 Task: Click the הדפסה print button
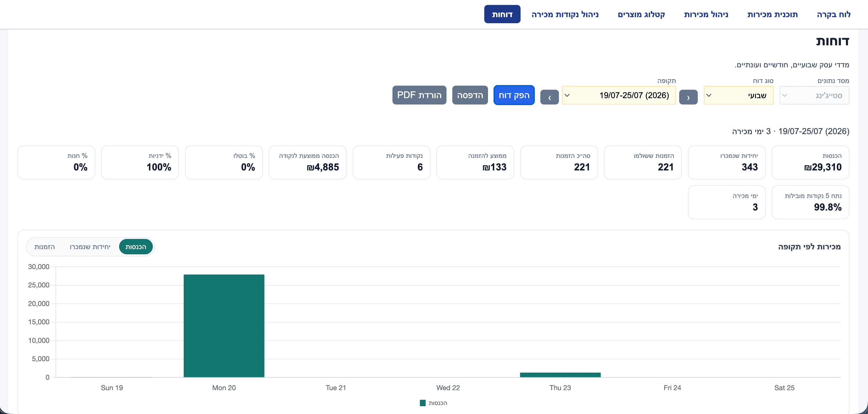(470, 95)
